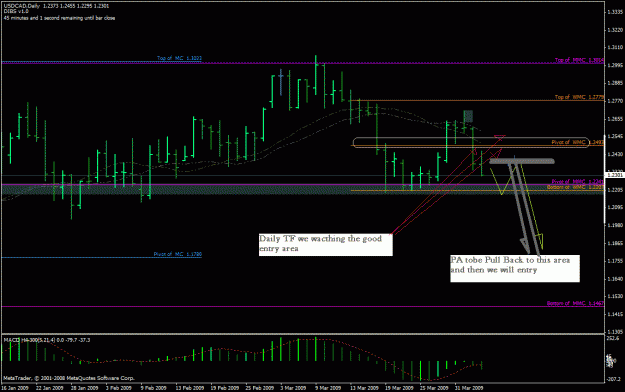Click price axis value 1.2770
The width and height of the screenshot is (625, 392).
[x=615, y=101]
